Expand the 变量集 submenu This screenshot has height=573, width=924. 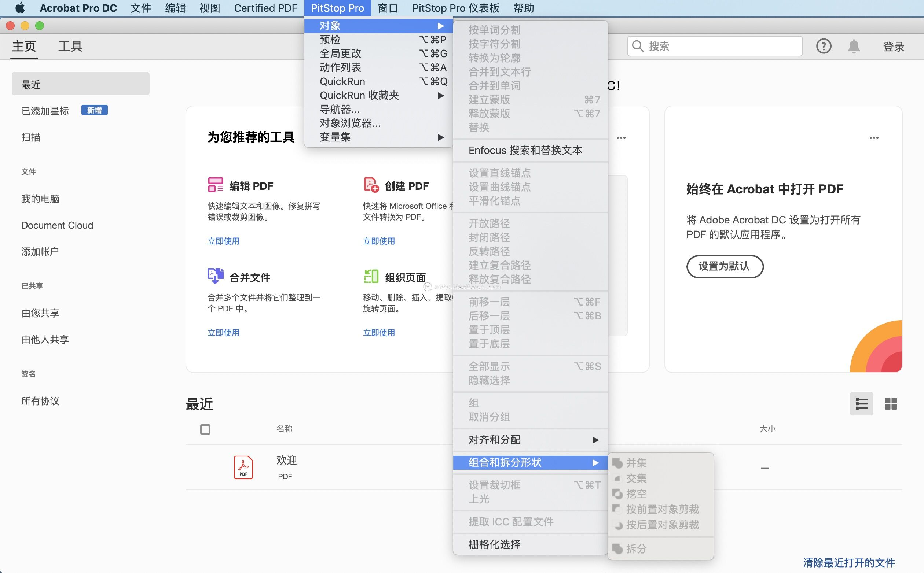point(335,137)
